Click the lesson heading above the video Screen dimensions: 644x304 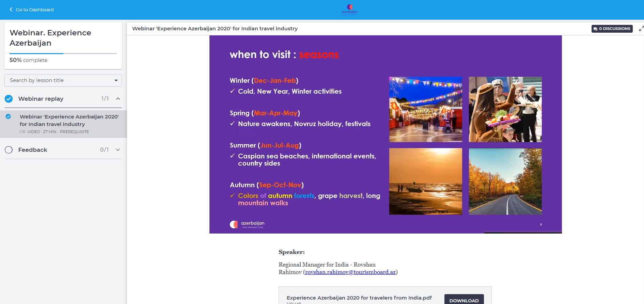pos(215,29)
